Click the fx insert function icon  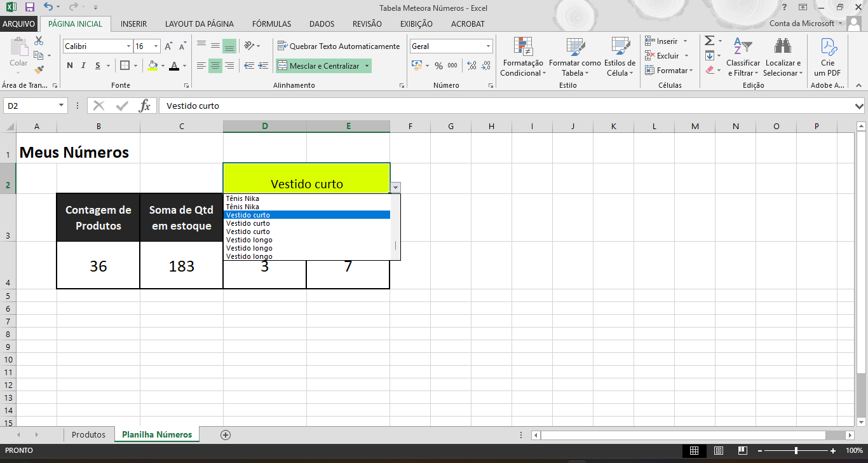[145, 106]
